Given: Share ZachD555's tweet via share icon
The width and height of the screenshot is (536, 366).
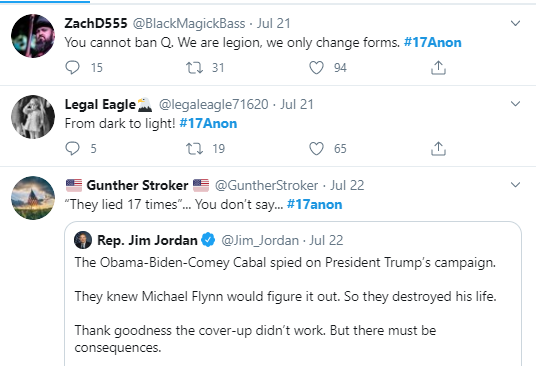Looking at the screenshot, I should coord(438,67).
